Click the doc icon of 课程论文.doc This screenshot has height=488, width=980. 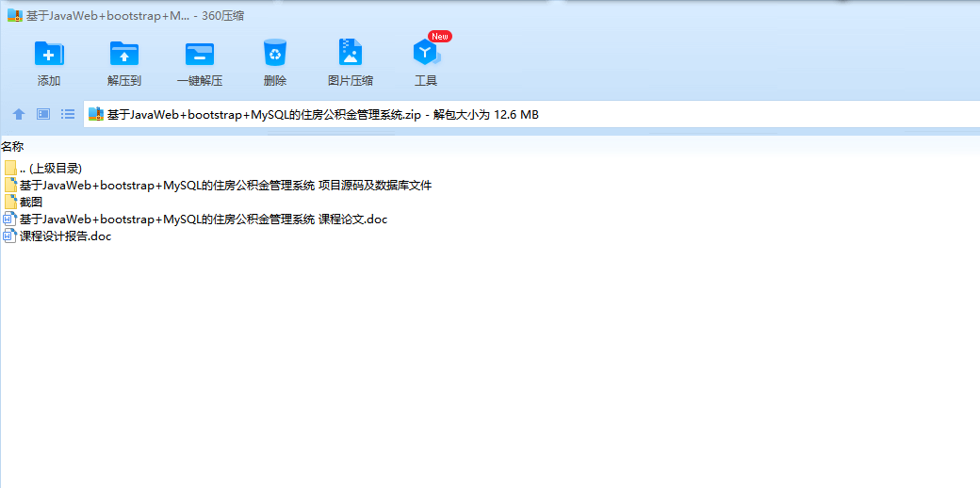pyautogui.click(x=10, y=220)
